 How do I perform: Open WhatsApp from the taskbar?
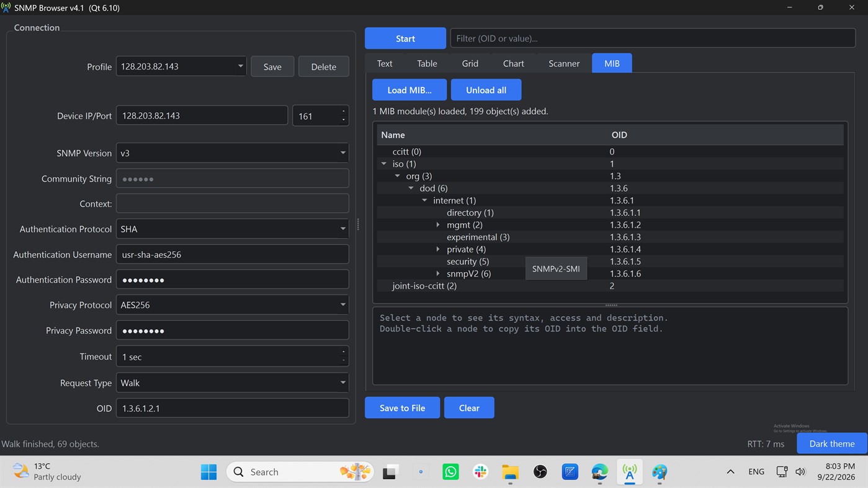point(450,472)
